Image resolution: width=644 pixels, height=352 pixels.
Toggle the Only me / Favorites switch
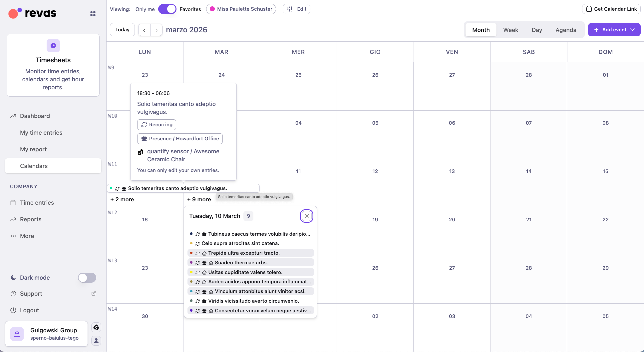(x=167, y=9)
